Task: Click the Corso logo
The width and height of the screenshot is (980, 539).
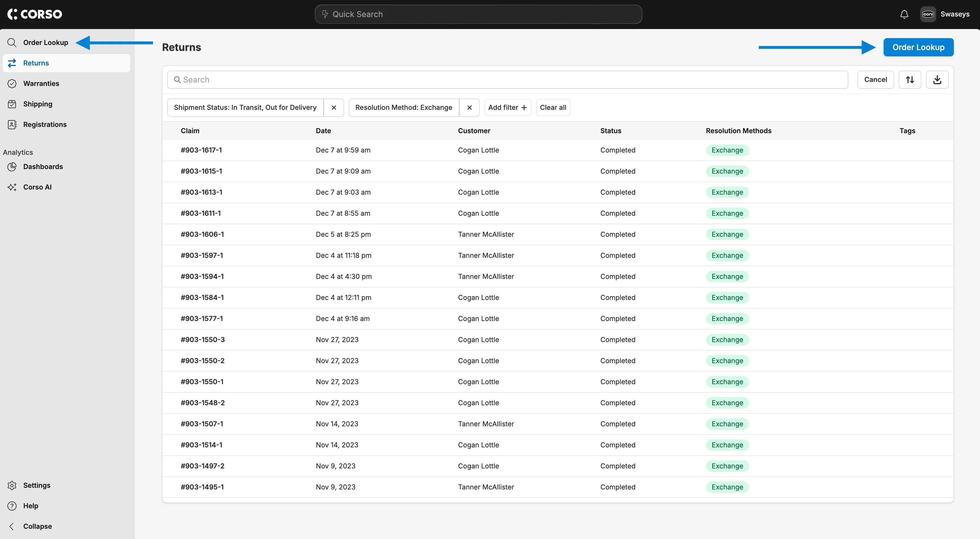Action: tap(35, 14)
